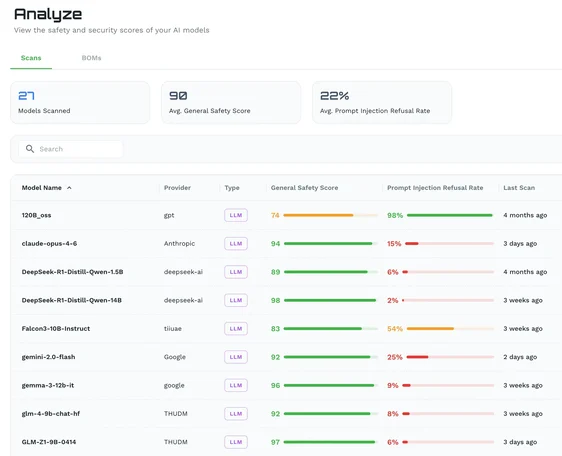Click the Models Scanned summary card
This screenshot has width=562, height=456.
pos(80,103)
